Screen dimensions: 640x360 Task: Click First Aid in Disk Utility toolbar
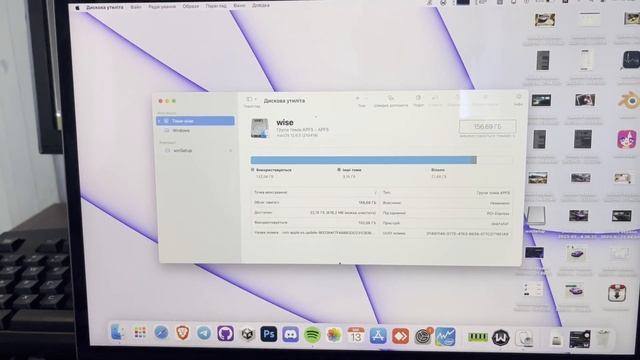point(391,101)
